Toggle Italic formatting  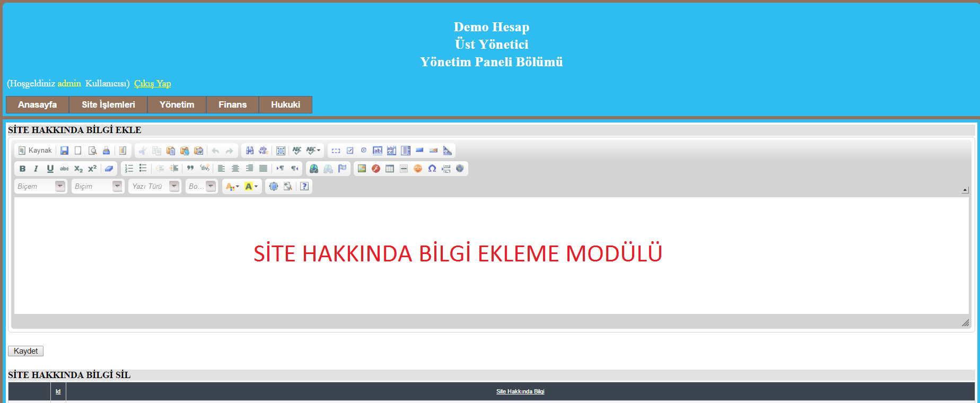(x=36, y=169)
